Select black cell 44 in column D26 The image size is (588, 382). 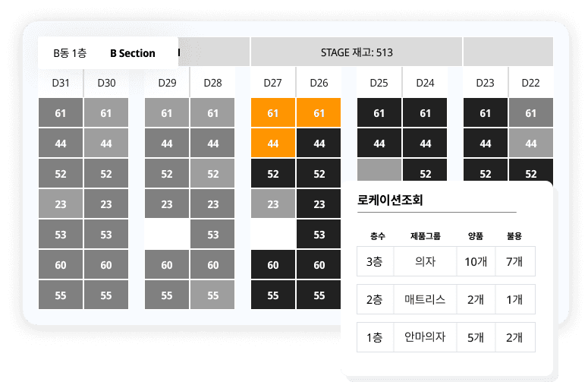pos(319,143)
